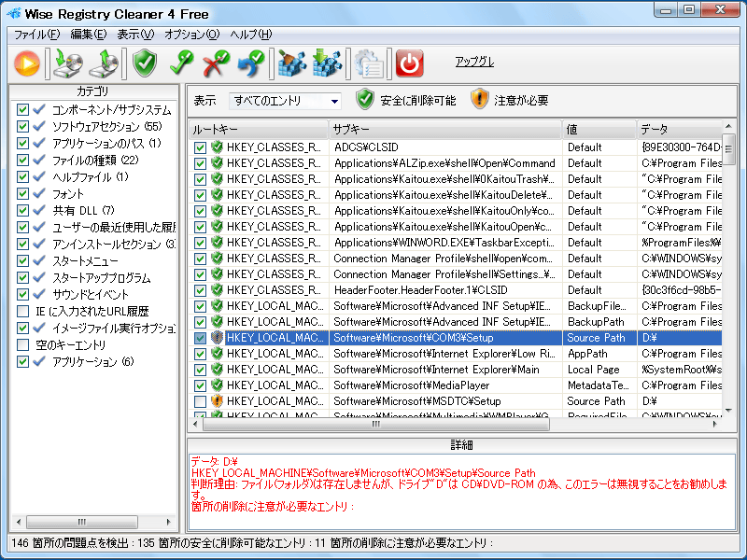747x560 pixels.
Task: Click the blue blocks with green arrow icon
Action: 328,63
